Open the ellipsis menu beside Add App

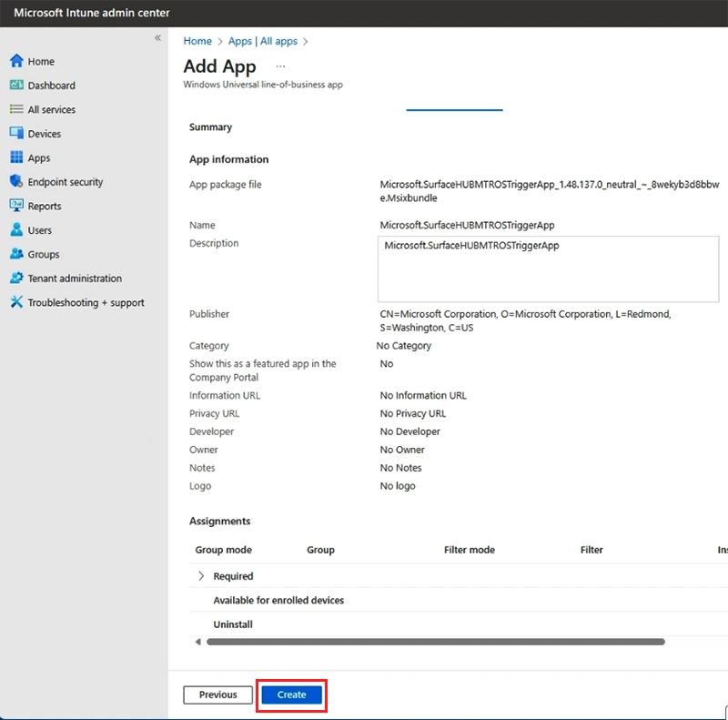click(x=280, y=66)
